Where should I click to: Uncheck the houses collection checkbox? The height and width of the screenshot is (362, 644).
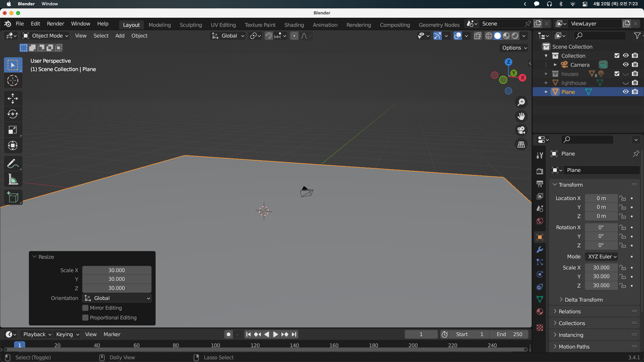pyautogui.click(x=616, y=74)
